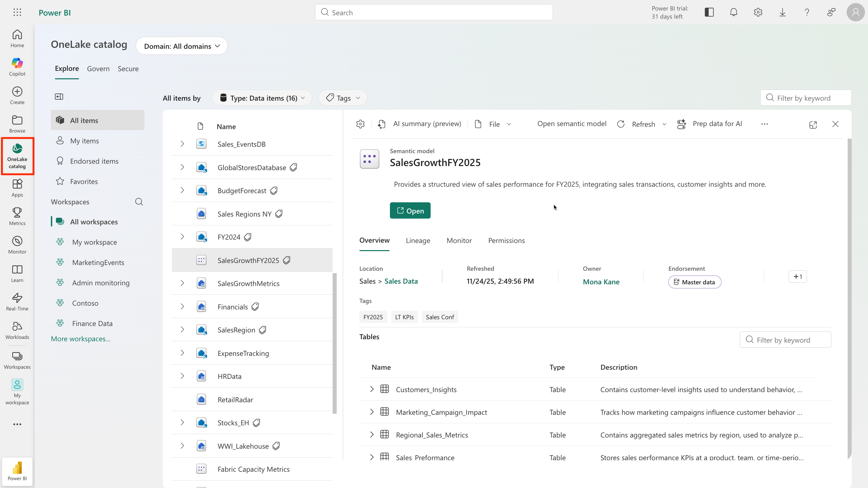The width and height of the screenshot is (868, 488).
Task: Expand the Customers_Insights table row
Action: click(x=372, y=389)
